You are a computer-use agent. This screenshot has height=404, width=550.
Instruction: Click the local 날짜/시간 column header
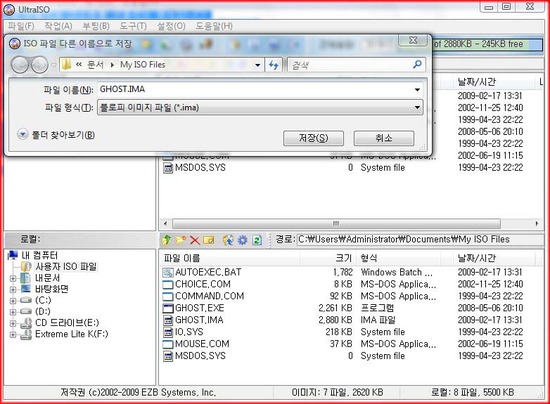coord(494,258)
